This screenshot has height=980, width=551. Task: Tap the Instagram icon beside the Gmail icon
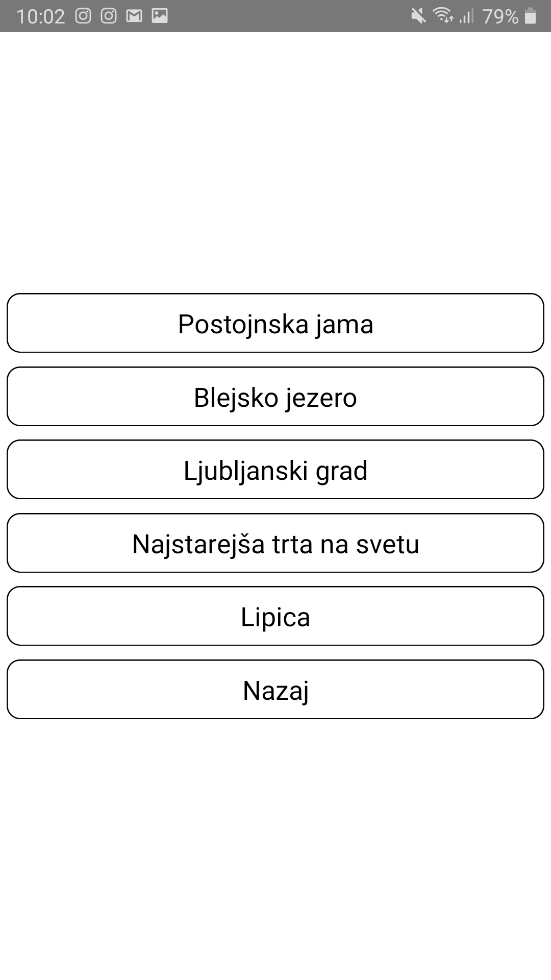pyautogui.click(x=109, y=16)
